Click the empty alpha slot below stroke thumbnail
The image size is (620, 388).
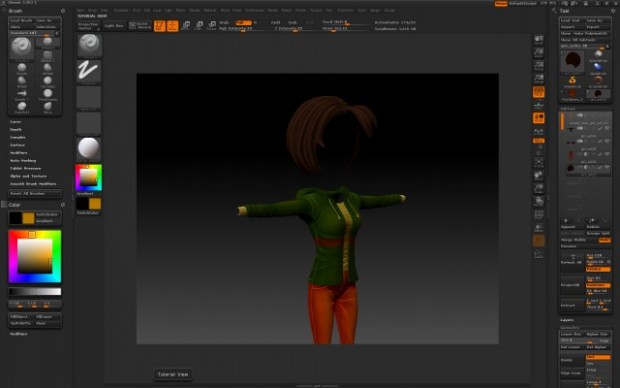tap(89, 98)
